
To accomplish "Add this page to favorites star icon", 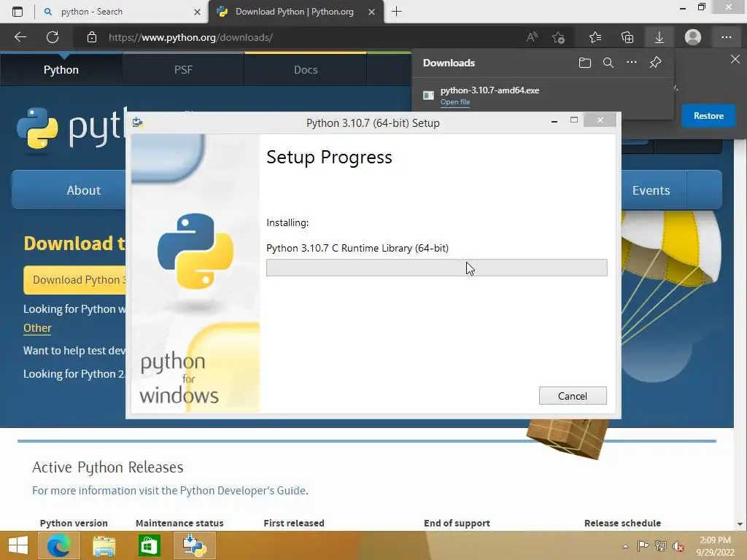I will pos(558,37).
